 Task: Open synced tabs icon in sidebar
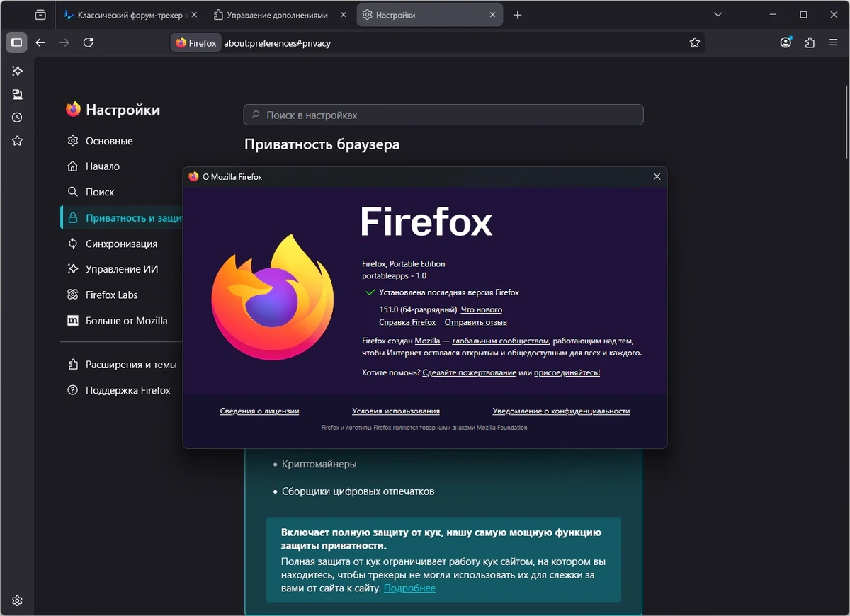17,94
